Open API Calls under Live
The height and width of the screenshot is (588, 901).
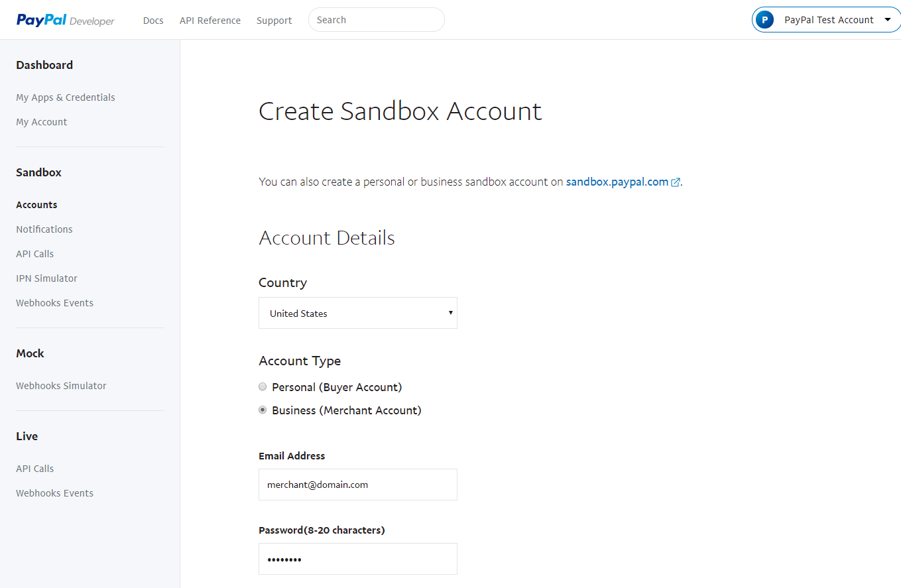[35, 469]
